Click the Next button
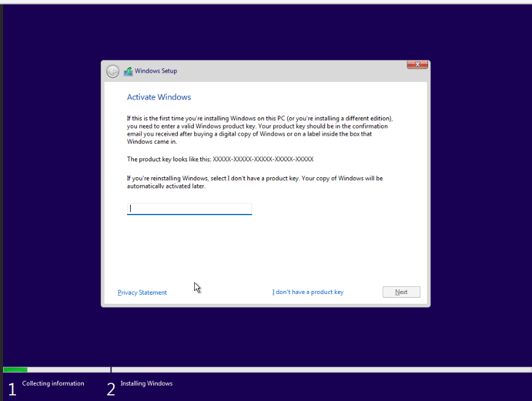The image size is (532, 401). coord(401,292)
